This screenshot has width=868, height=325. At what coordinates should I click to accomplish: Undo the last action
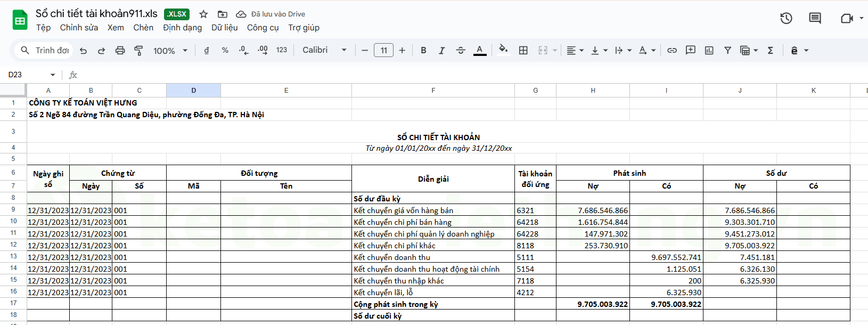[83, 51]
